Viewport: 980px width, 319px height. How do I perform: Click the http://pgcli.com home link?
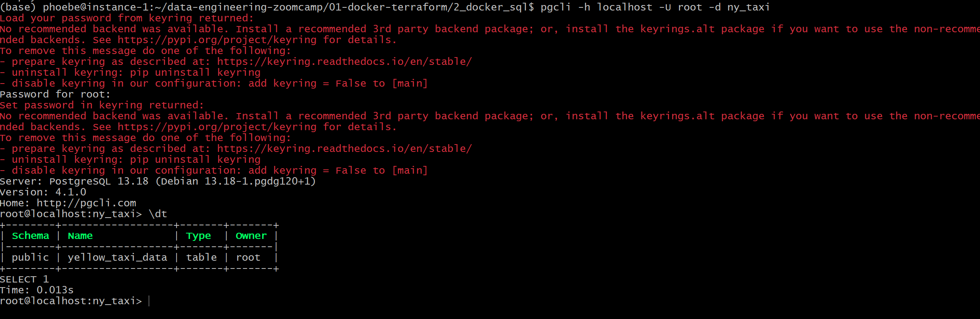(x=86, y=203)
